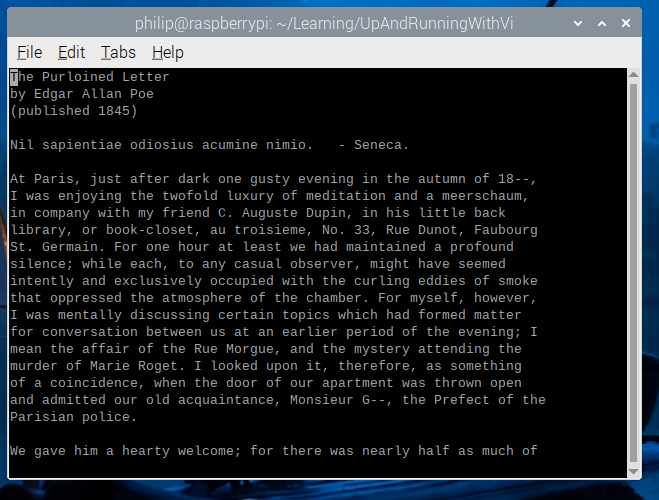Close the terminal window with the X icon
This screenshot has height=500, width=659.
tap(626, 23)
